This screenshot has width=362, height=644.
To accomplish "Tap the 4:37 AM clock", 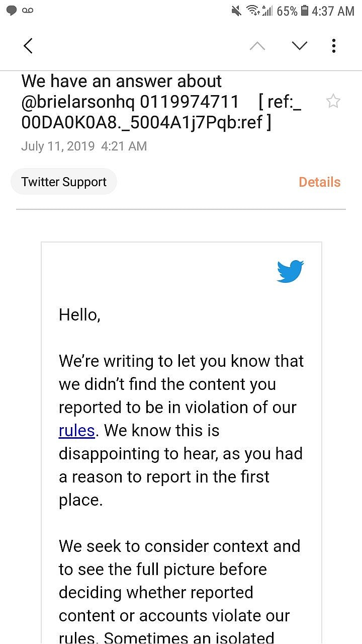I will click(333, 11).
